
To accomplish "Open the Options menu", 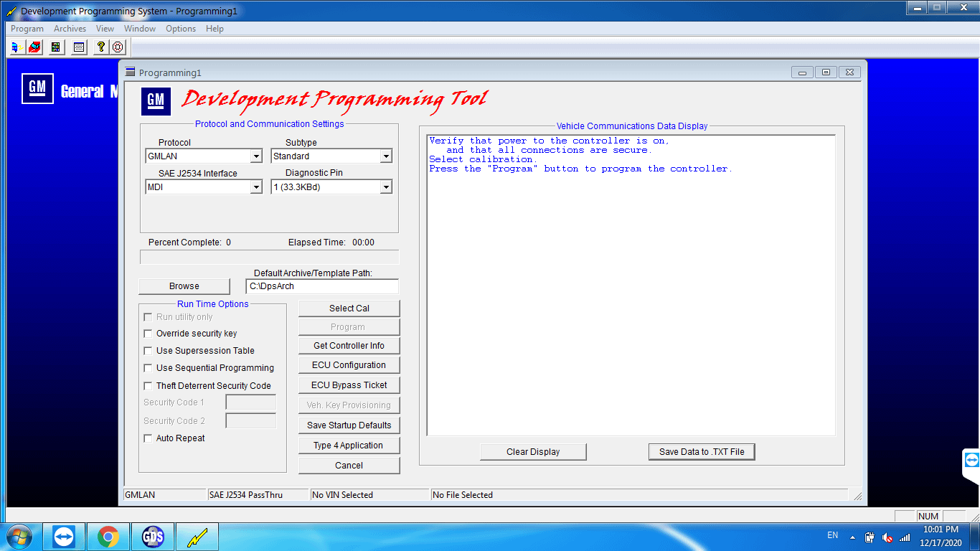I will 180,29.
